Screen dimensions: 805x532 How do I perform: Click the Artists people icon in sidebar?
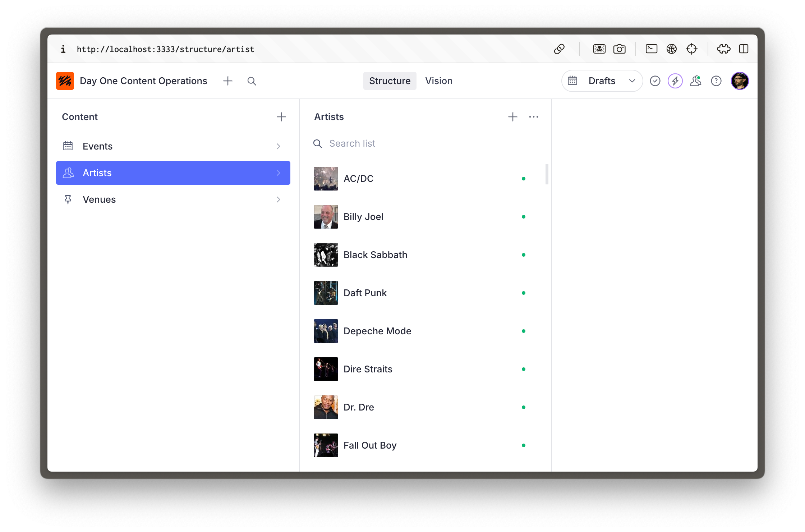pyautogui.click(x=68, y=173)
